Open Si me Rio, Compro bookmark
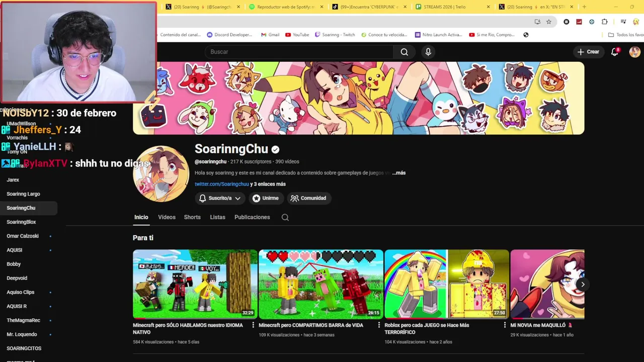 492,35
